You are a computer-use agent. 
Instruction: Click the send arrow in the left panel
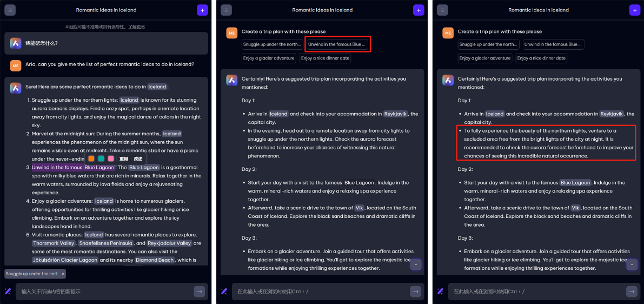coord(200,292)
